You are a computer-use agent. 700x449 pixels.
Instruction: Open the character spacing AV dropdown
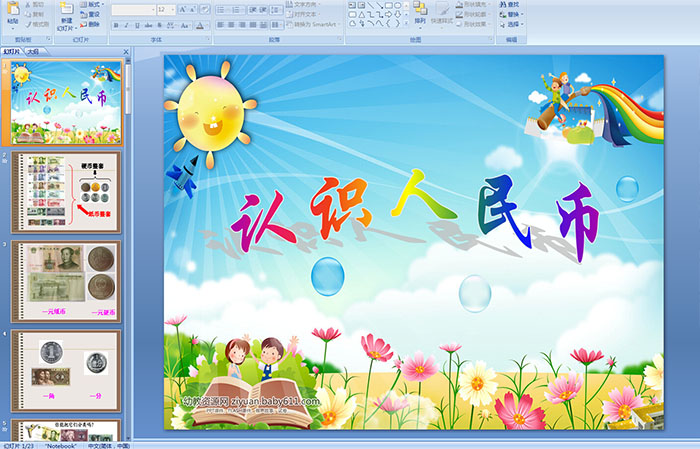pyautogui.click(x=171, y=25)
